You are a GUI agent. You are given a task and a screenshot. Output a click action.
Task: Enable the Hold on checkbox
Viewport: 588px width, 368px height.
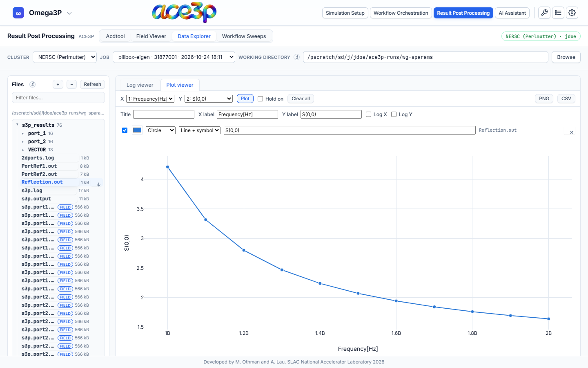click(260, 99)
